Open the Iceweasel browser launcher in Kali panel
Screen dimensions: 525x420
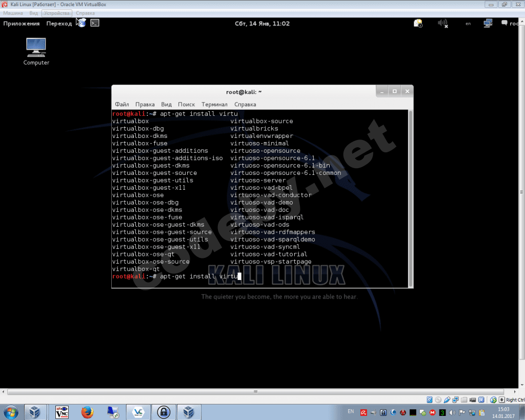pos(81,23)
